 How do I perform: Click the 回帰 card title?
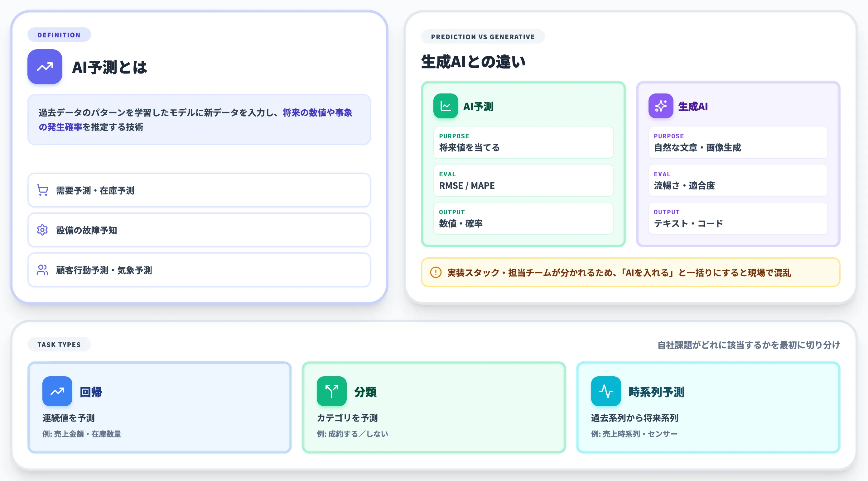[91, 392]
